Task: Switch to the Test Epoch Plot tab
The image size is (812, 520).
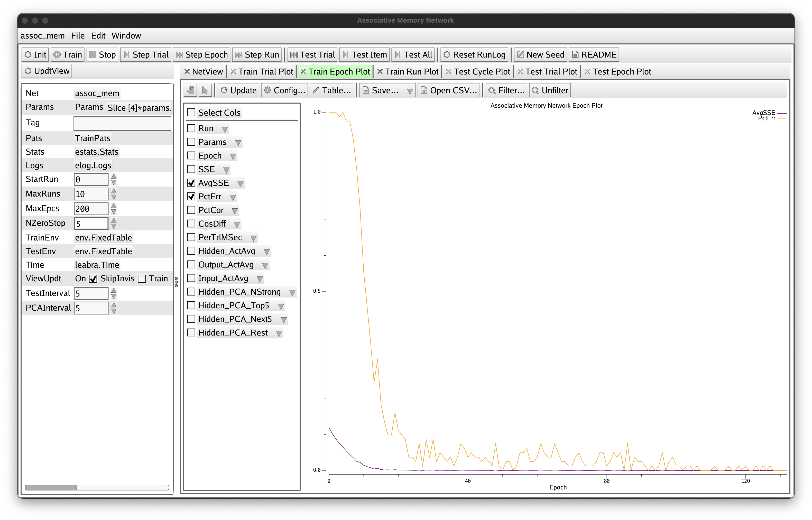Action: coord(621,72)
